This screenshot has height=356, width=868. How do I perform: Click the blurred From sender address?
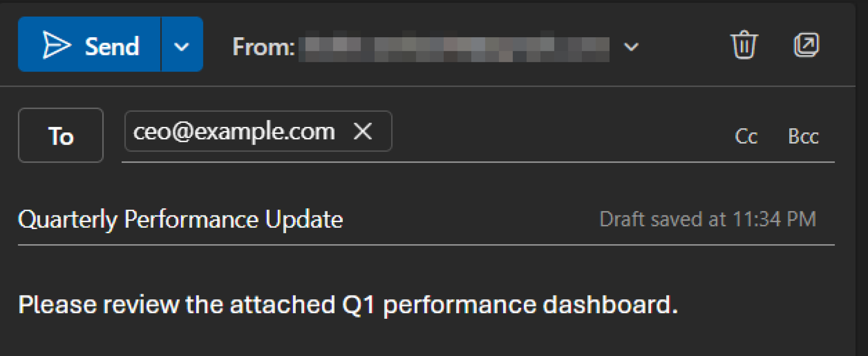point(453,47)
